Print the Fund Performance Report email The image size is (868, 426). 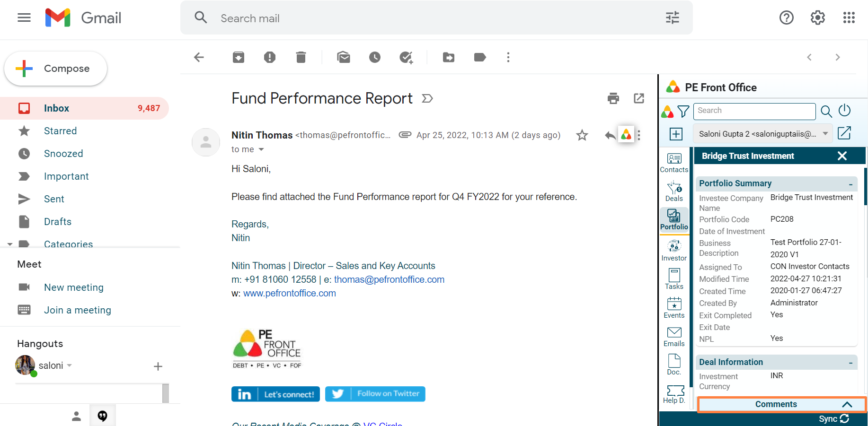[x=613, y=98]
